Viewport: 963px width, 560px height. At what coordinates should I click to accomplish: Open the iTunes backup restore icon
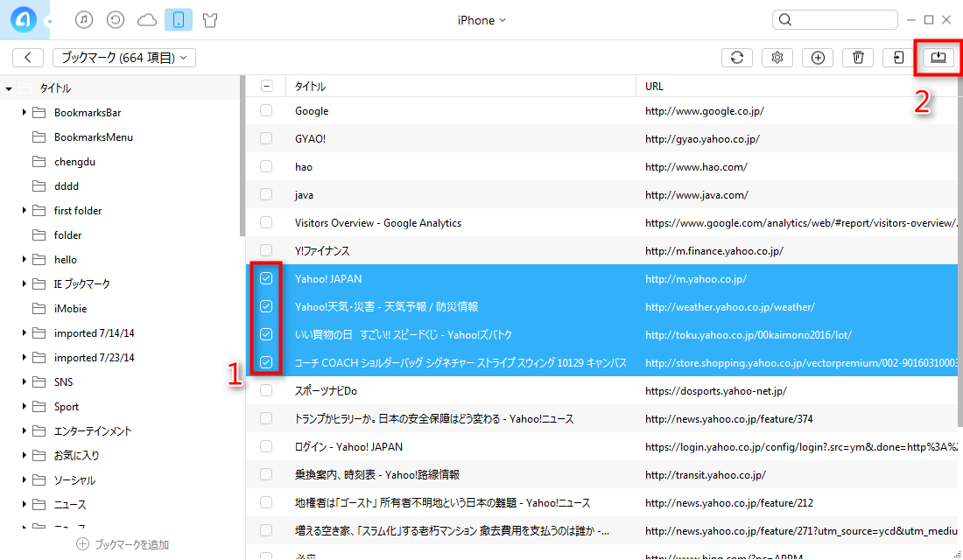point(116,19)
